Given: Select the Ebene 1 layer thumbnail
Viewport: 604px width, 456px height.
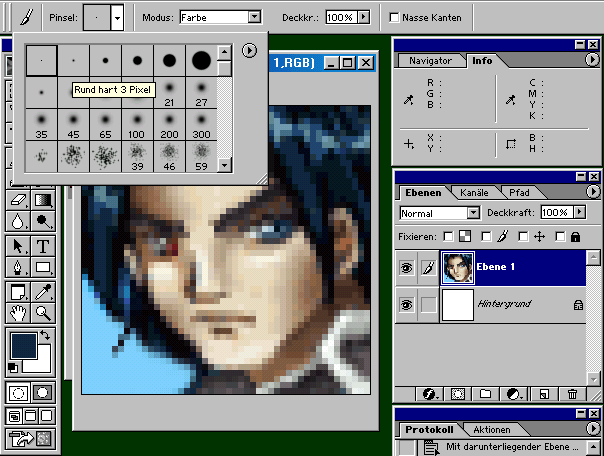Looking at the screenshot, I should tap(458, 268).
